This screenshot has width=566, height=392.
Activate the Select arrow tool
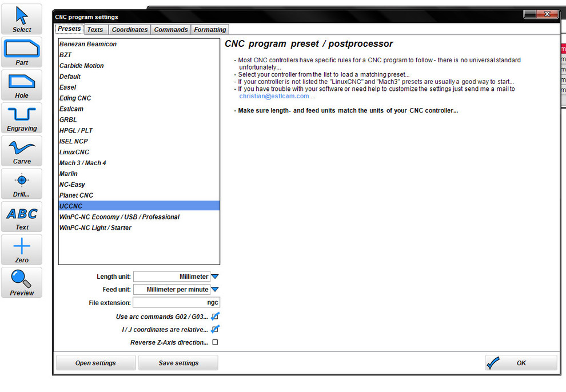pos(22,19)
